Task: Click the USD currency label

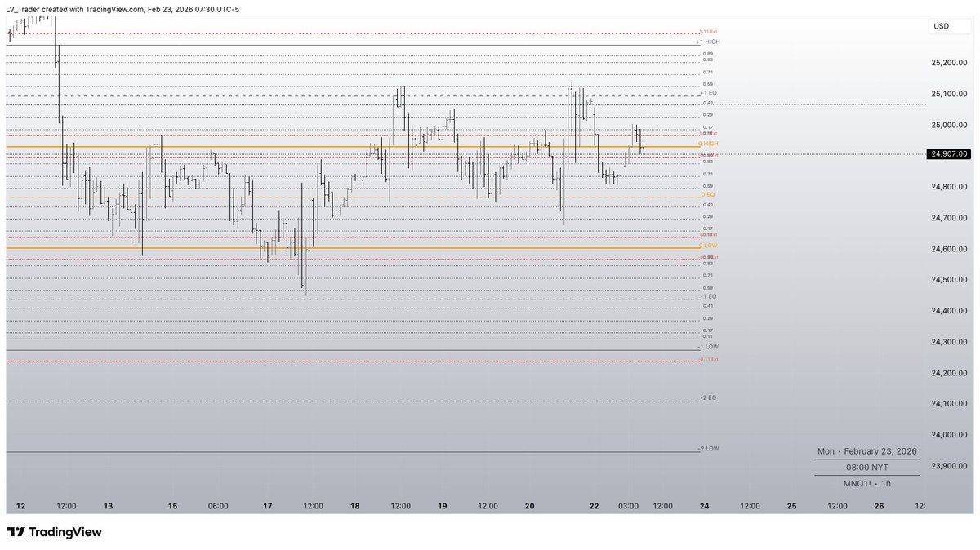Action: pyautogui.click(x=942, y=25)
